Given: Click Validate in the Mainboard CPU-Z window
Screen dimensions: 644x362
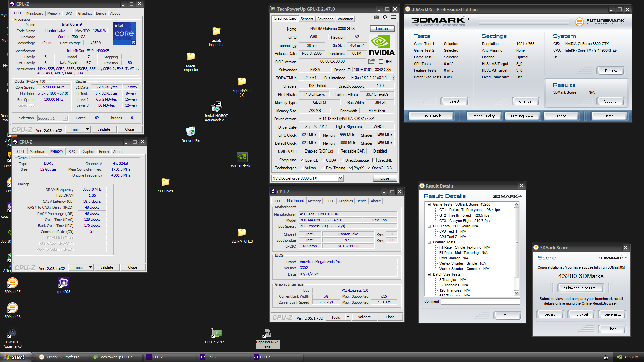Looking at the screenshot, I should [x=364, y=317].
